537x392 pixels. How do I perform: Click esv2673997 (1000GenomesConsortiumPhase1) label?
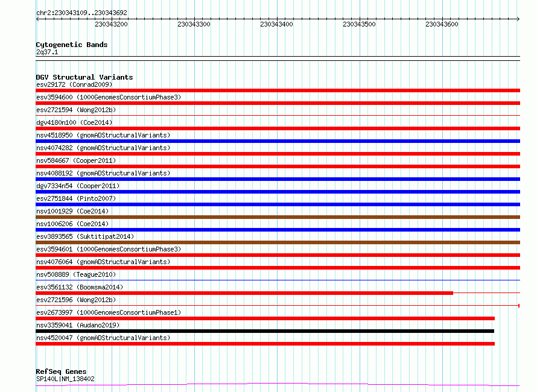[x=109, y=312]
